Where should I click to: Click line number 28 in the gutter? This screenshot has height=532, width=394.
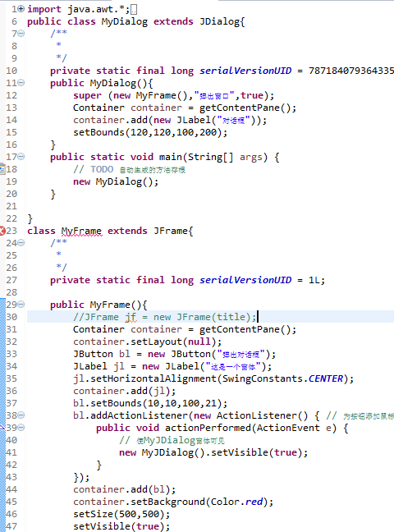coord(11,292)
